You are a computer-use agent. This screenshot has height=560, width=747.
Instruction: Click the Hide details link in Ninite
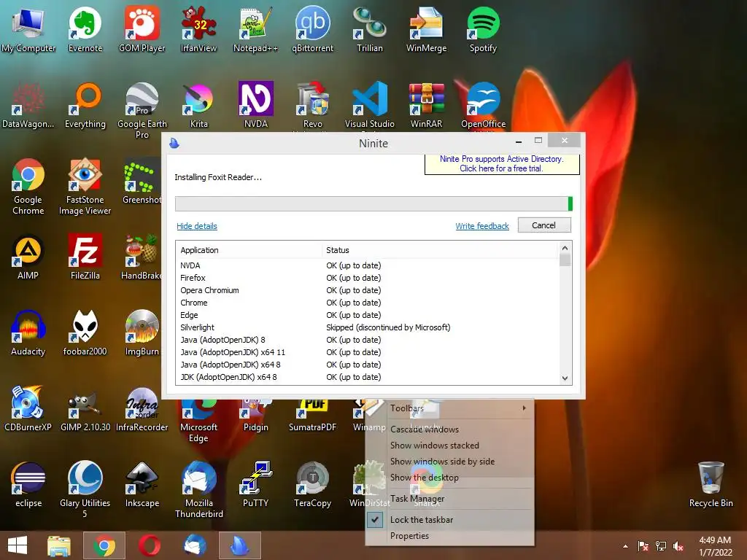click(x=197, y=226)
